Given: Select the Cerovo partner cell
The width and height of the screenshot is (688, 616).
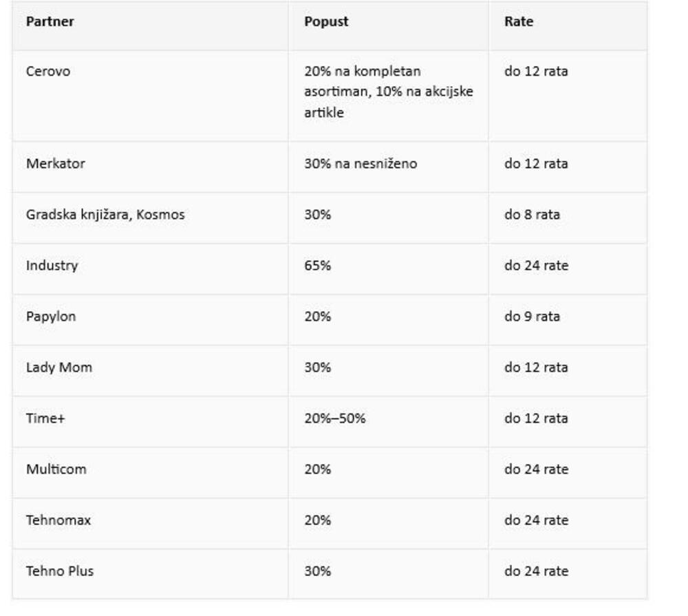Looking at the screenshot, I should [x=48, y=71].
